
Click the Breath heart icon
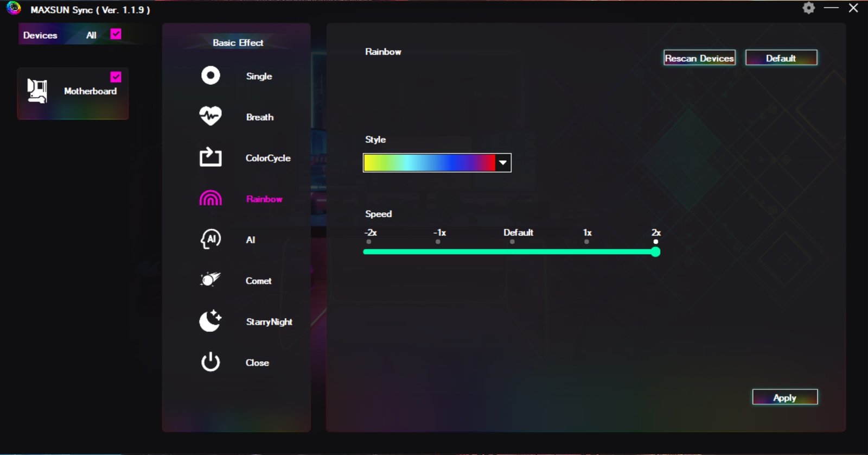(x=210, y=116)
